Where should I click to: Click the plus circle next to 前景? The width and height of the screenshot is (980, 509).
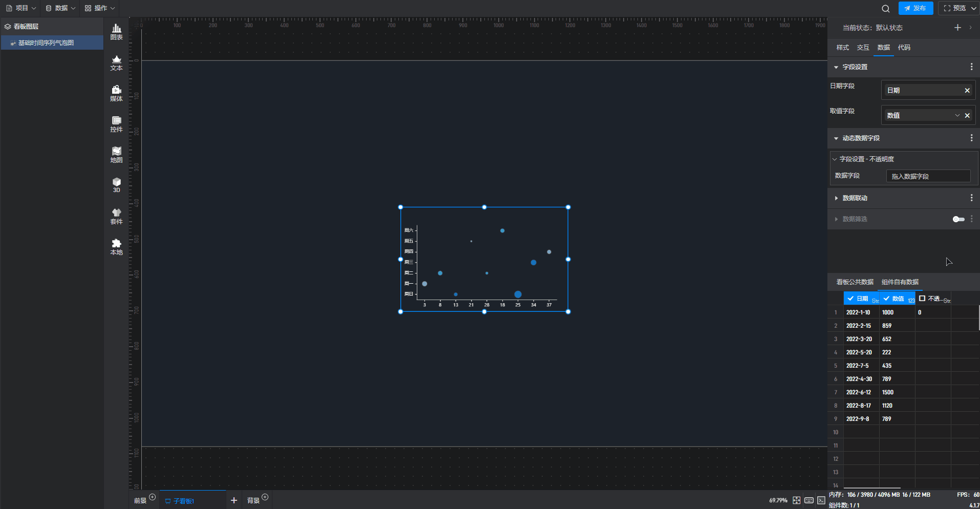[x=152, y=497]
